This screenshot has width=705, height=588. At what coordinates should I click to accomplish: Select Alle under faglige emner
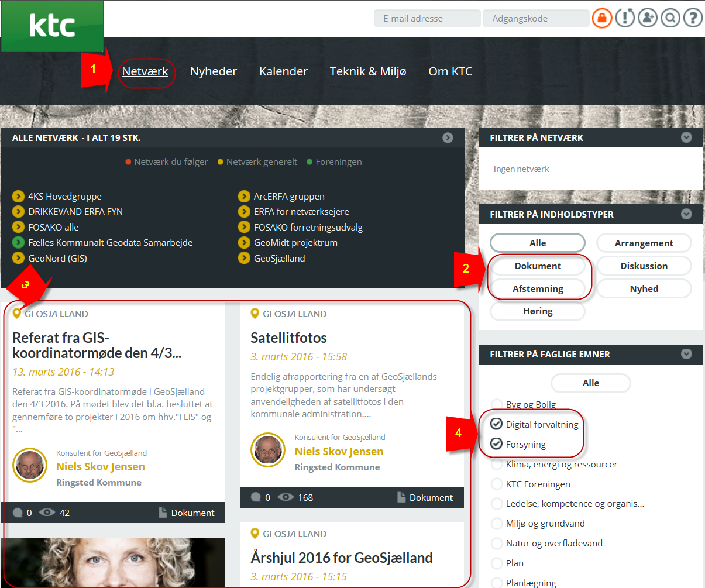pyautogui.click(x=591, y=383)
